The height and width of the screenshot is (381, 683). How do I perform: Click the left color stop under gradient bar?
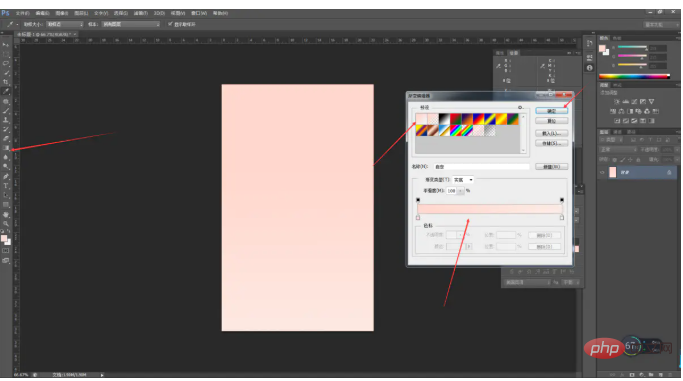(x=418, y=217)
